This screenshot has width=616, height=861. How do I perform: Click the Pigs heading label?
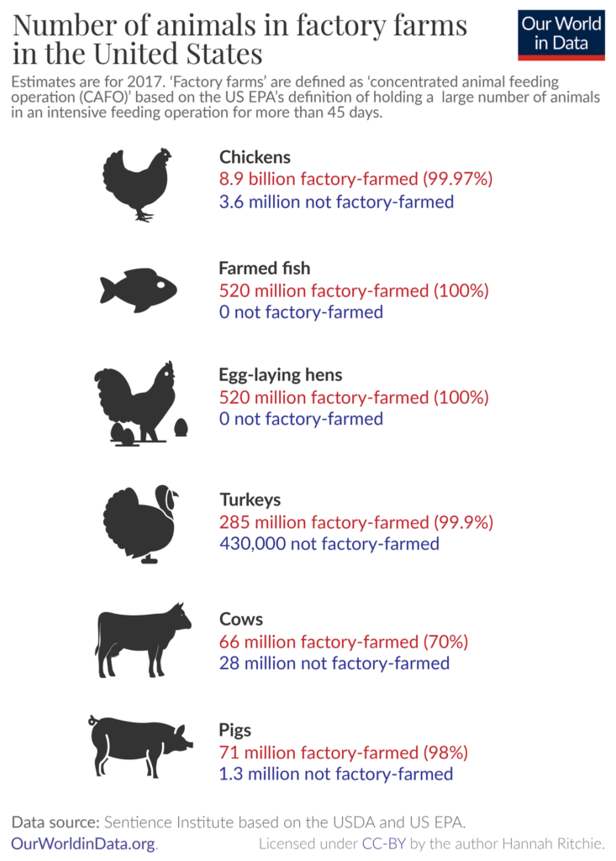coord(235,730)
